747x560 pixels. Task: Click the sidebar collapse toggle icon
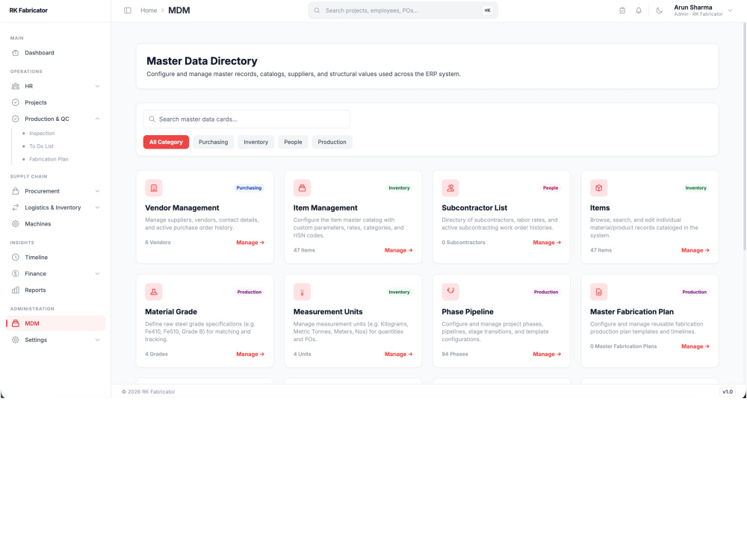(x=127, y=10)
